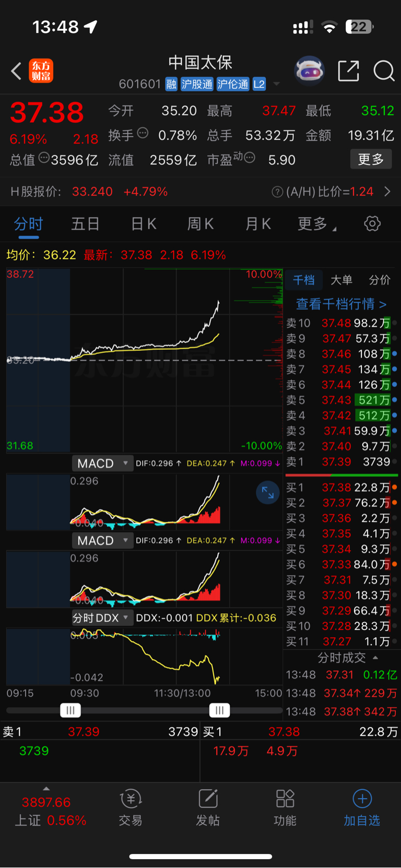Open 交易 trade icon

pos(131,807)
